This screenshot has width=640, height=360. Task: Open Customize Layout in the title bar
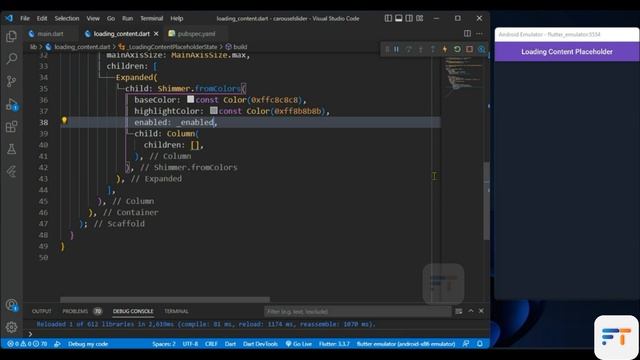click(420, 18)
